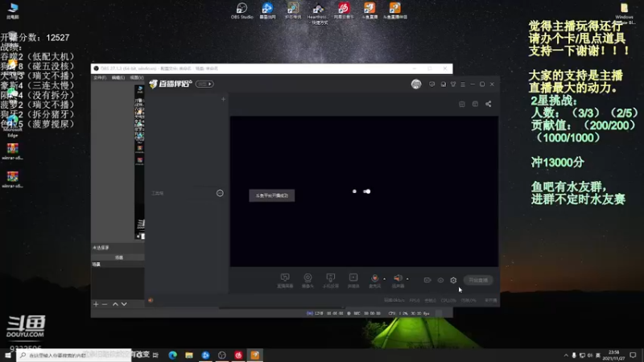Remove a scene with the OBS minus button

pos(105,304)
